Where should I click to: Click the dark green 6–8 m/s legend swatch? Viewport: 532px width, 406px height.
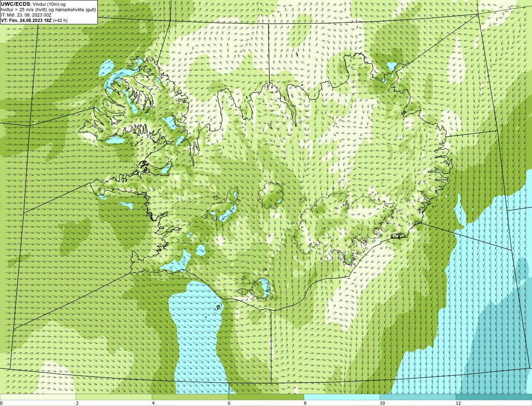point(266,397)
